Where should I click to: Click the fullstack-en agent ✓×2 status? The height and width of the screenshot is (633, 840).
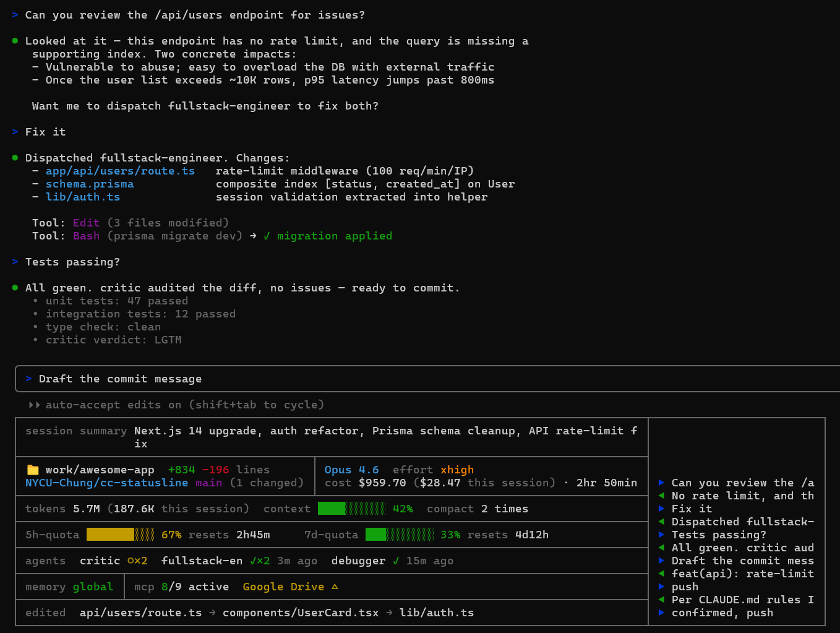point(260,561)
